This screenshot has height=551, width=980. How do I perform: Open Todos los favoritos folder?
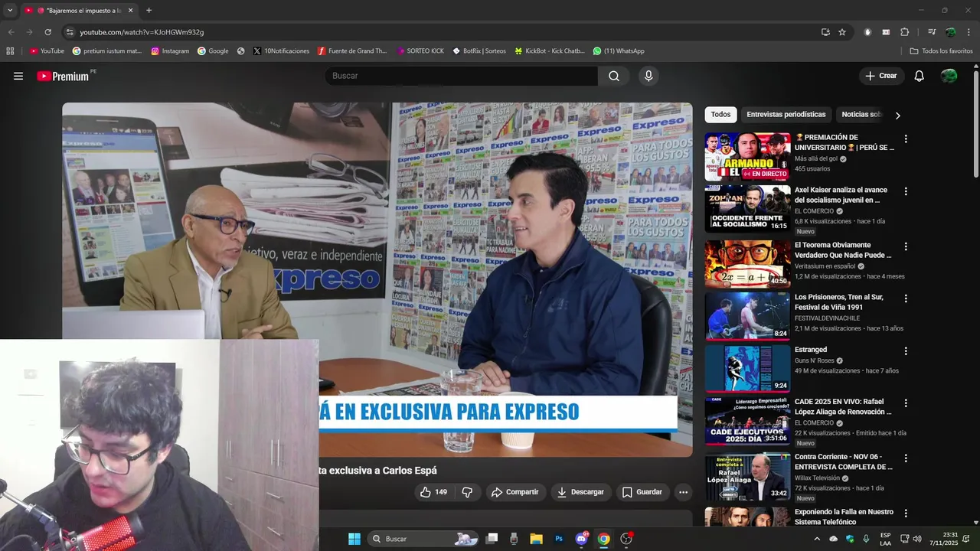pyautogui.click(x=941, y=51)
